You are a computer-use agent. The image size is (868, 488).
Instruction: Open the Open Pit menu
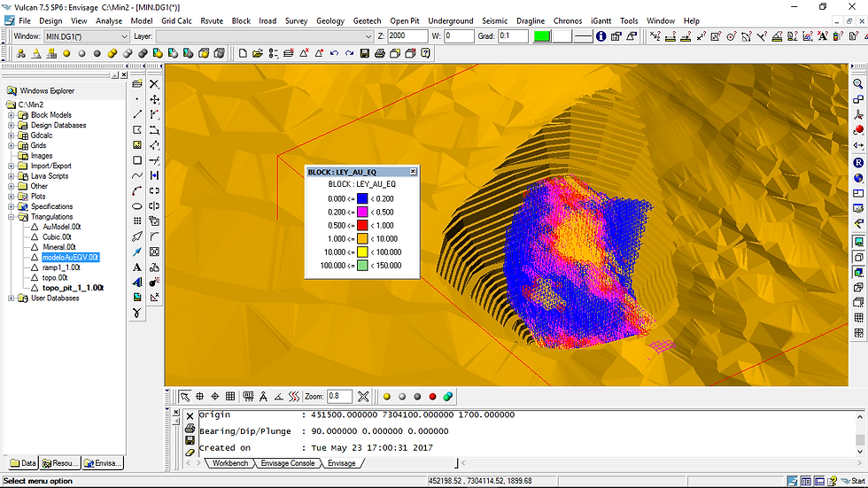(405, 21)
